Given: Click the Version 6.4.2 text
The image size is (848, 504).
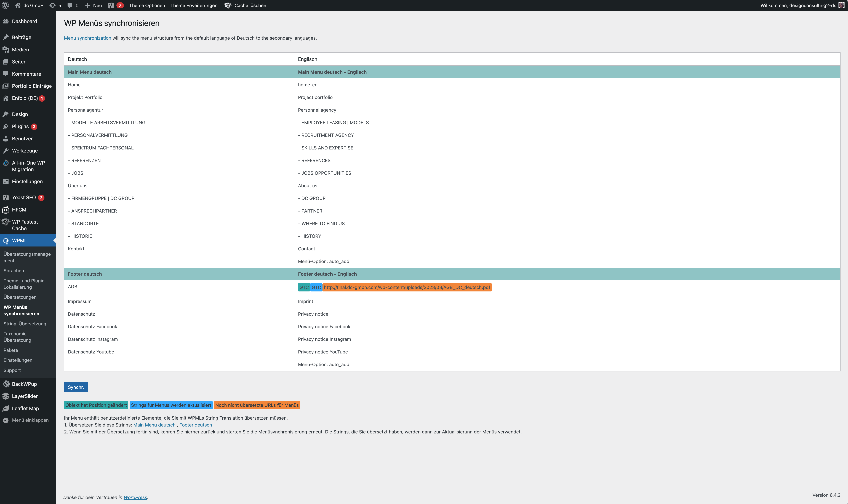Looking at the screenshot, I should click(826, 495).
